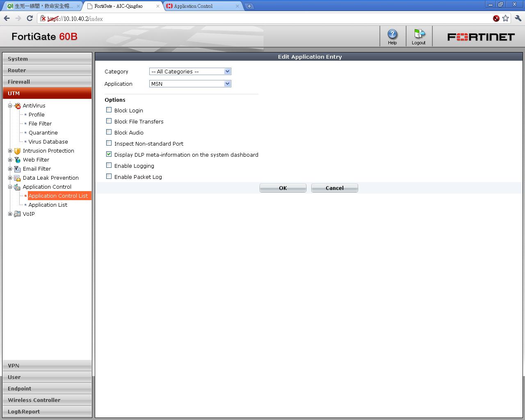The width and height of the screenshot is (525, 420).
Task: Open the Firewall menu section
Action: click(x=47, y=82)
